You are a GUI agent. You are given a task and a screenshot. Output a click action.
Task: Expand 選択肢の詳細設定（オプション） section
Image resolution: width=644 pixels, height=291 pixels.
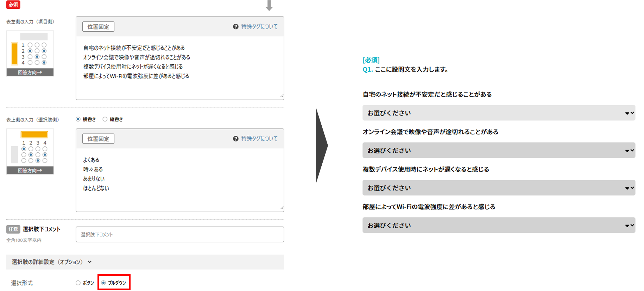point(89,262)
